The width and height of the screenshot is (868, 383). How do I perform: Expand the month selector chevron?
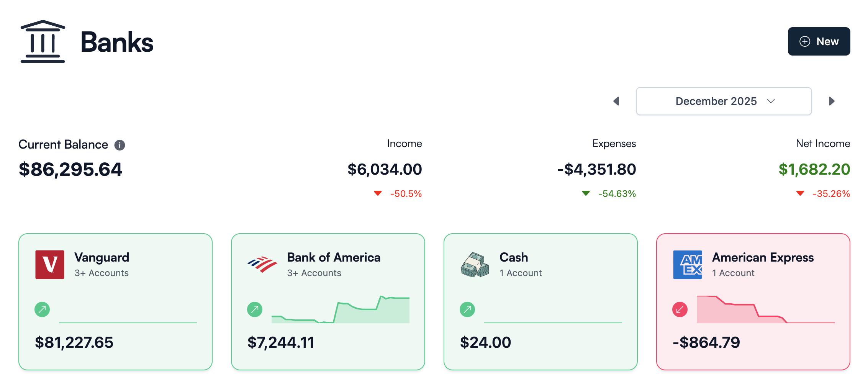click(x=770, y=101)
